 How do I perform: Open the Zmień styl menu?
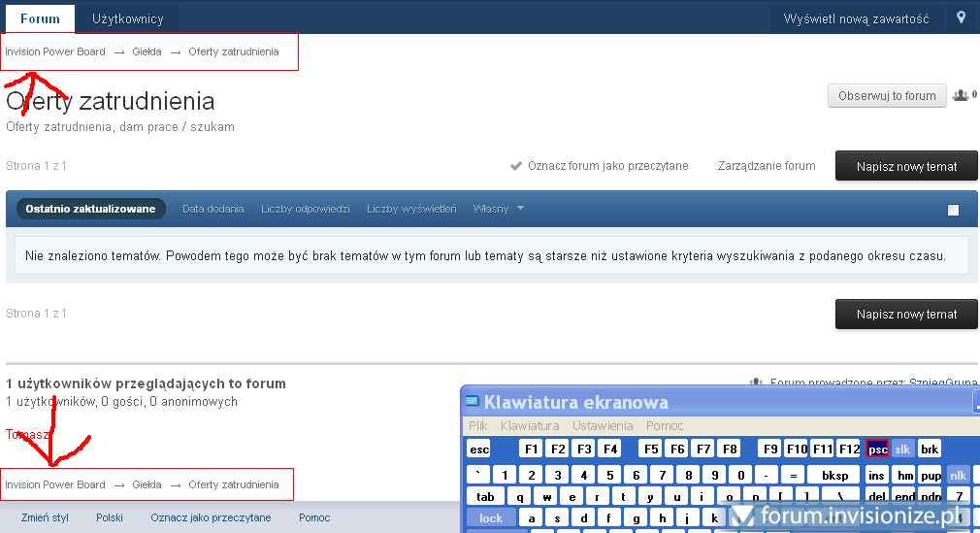click(45, 518)
